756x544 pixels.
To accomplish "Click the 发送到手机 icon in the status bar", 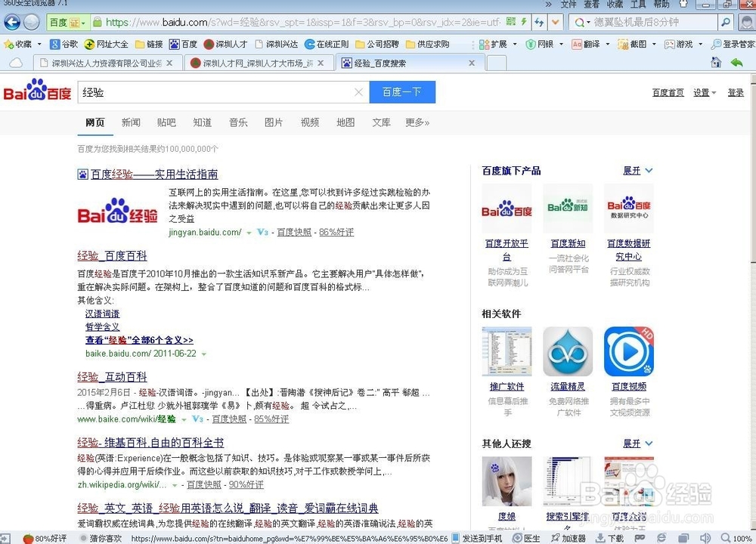I will [x=460, y=538].
